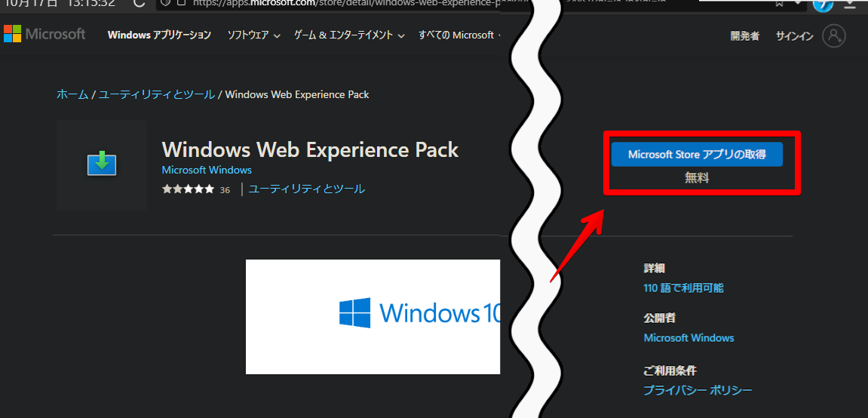868x418 pixels.
Task: Open ユーティリティとツール breadcrumb link
Action: 157,94
